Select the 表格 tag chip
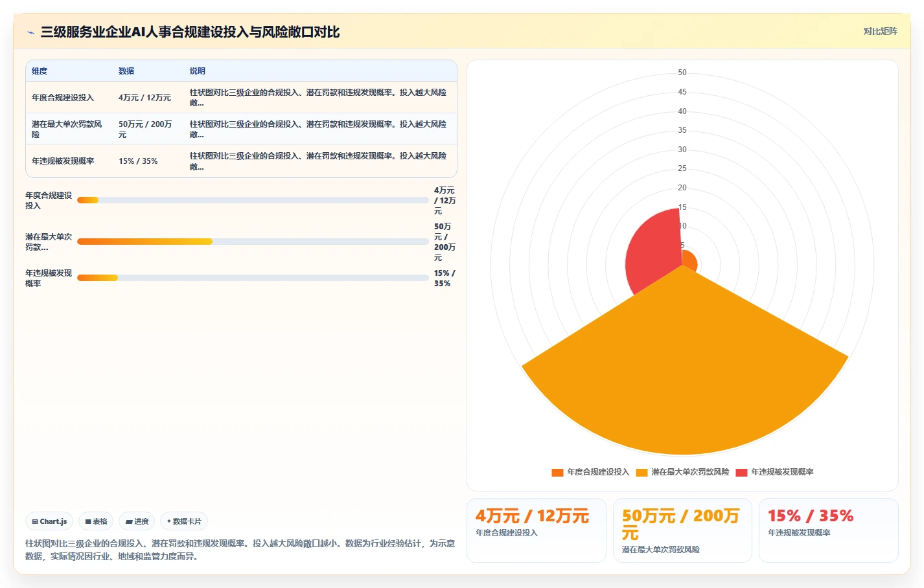The image size is (924, 588). [96, 521]
